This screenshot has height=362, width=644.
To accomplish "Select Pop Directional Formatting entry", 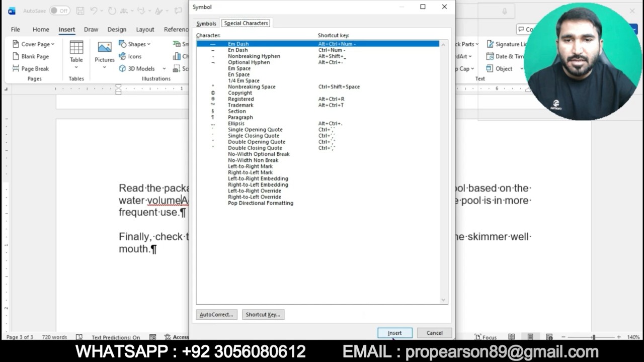I will (318, 203).
